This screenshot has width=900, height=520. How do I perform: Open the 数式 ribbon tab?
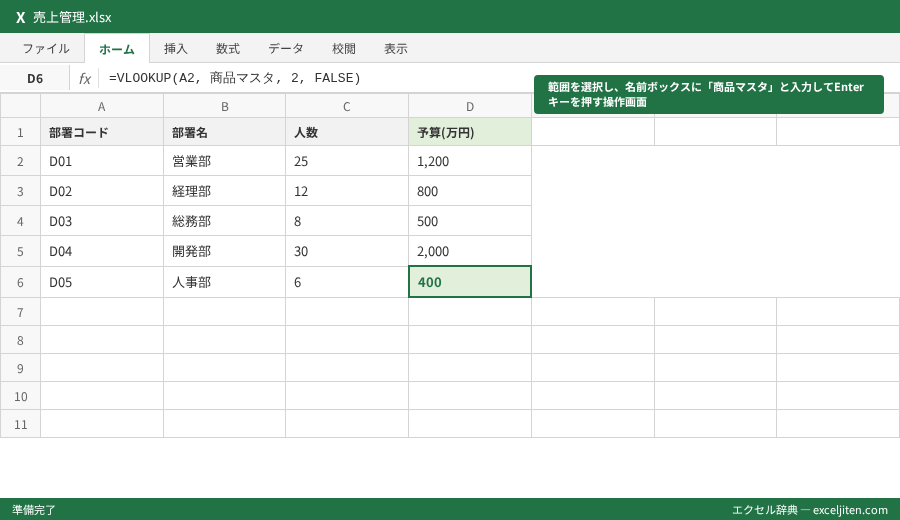[228, 49]
